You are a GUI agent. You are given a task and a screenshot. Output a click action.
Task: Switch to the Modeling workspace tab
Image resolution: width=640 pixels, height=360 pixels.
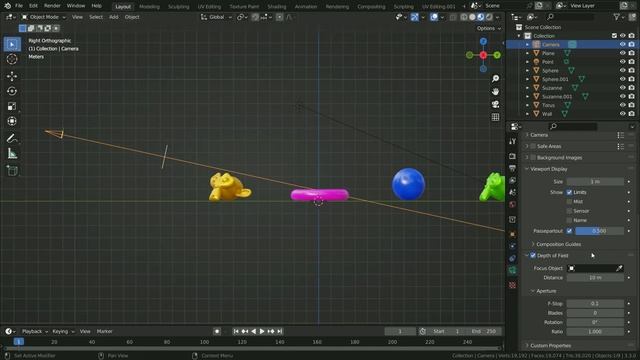click(149, 7)
